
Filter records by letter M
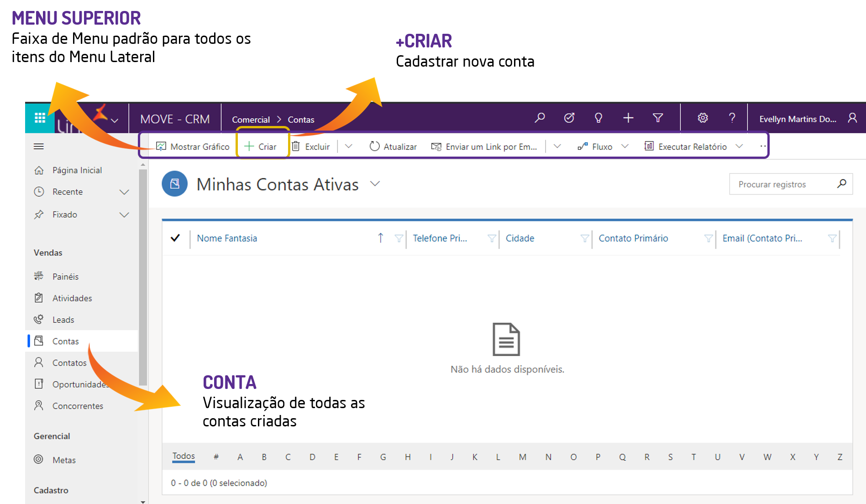523,457
